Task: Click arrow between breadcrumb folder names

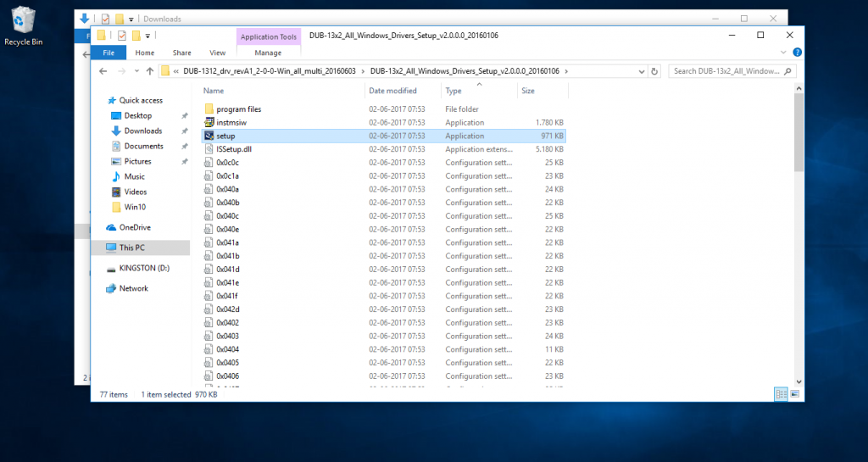Action: (363, 71)
